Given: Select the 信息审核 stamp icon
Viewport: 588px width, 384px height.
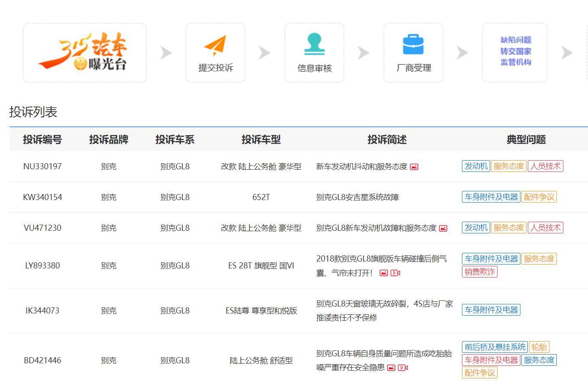Looking at the screenshot, I should click(x=314, y=43).
